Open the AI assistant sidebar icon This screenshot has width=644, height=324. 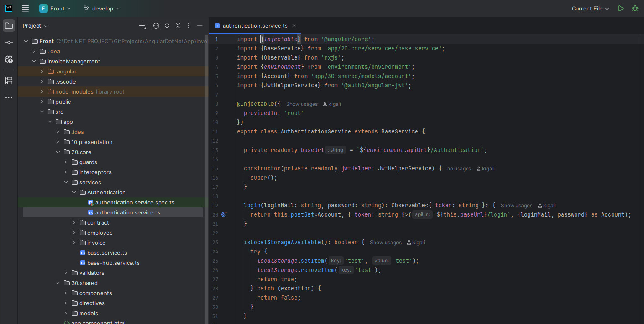coord(8,59)
